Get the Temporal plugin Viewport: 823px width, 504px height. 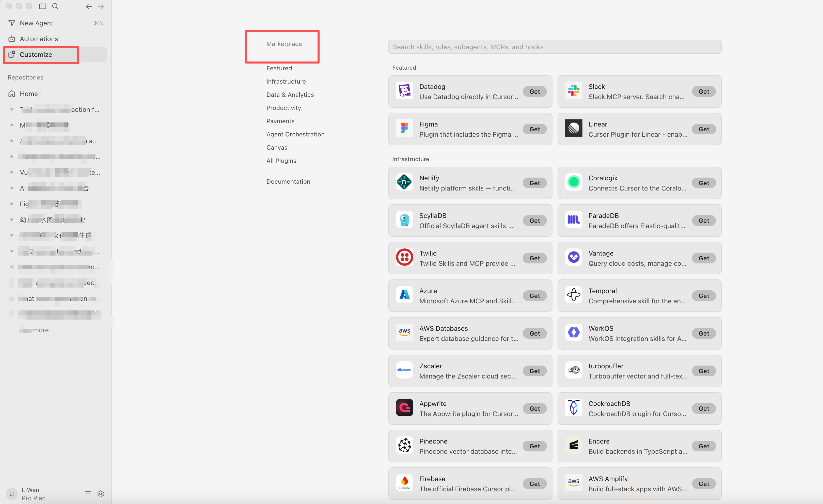pyautogui.click(x=703, y=296)
